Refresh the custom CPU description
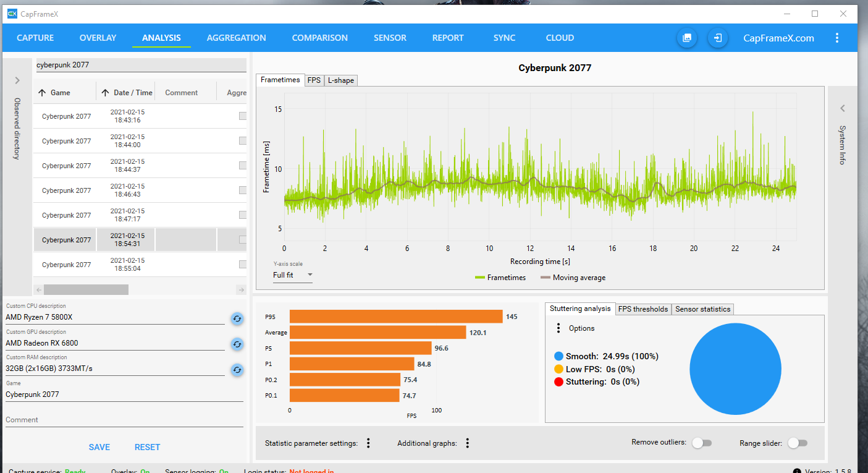This screenshot has width=868, height=473. [x=237, y=318]
